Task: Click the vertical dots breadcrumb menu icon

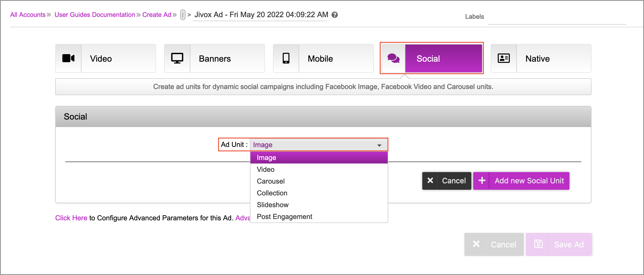Action: coord(183,15)
